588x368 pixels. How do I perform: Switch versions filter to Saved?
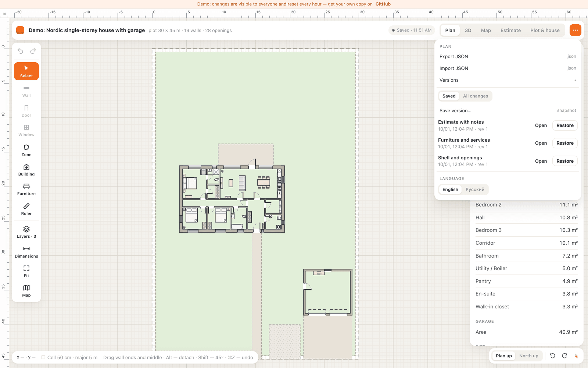click(449, 96)
